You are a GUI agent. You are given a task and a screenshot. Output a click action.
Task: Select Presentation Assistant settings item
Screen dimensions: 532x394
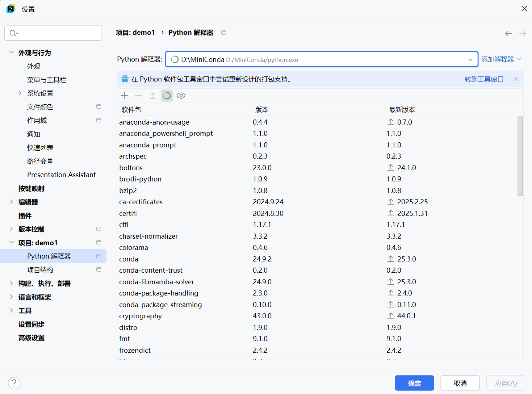click(x=62, y=175)
